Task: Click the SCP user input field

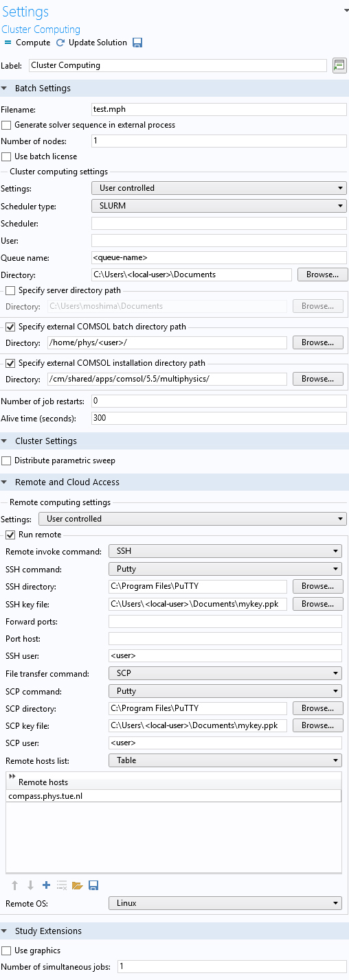Action: 225,743
